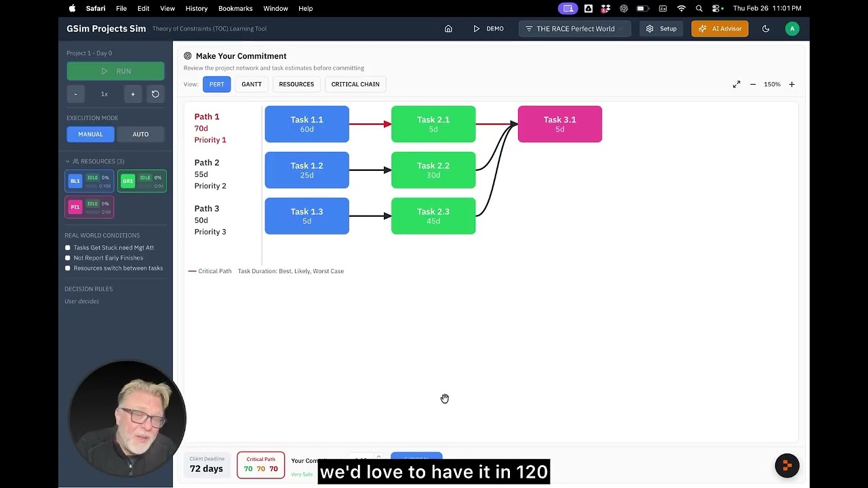
Task: Select Task 3.1 pink node
Action: pyautogui.click(x=559, y=124)
